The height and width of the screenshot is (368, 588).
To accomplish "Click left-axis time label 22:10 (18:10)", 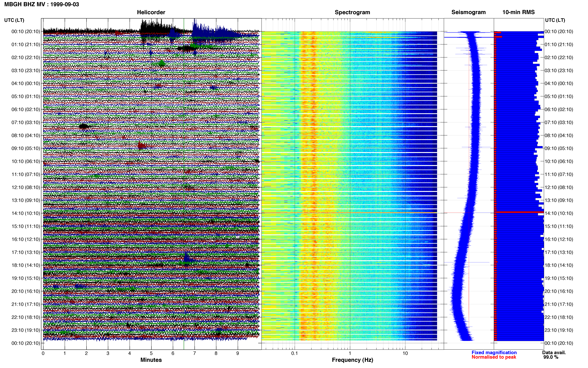I will coord(26,317).
